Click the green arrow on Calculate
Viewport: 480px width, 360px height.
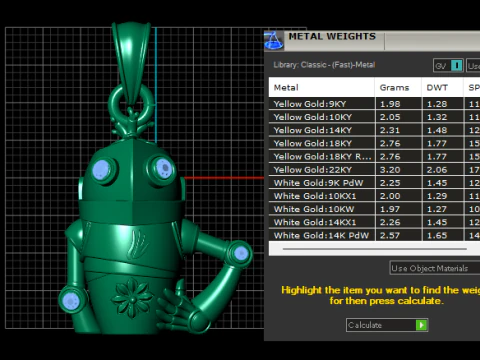pos(422,325)
